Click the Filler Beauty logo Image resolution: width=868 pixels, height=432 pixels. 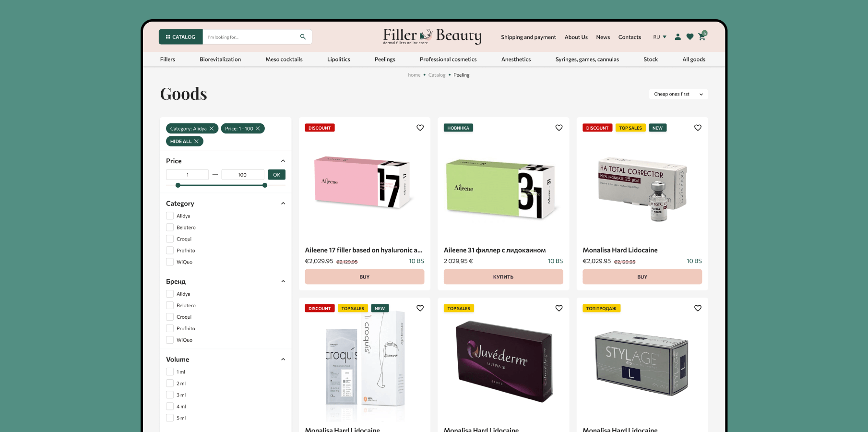[432, 36]
